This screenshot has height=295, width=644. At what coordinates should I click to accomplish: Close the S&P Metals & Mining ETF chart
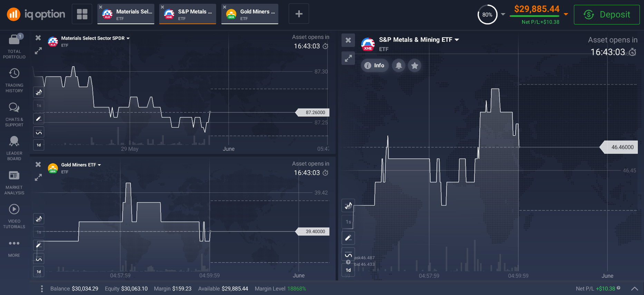(x=348, y=40)
